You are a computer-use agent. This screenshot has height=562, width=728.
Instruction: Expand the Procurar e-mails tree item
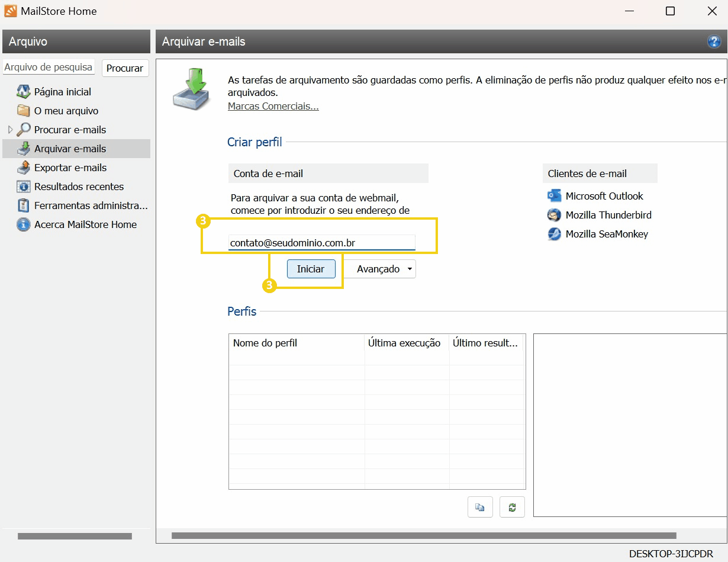tap(10, 130)
